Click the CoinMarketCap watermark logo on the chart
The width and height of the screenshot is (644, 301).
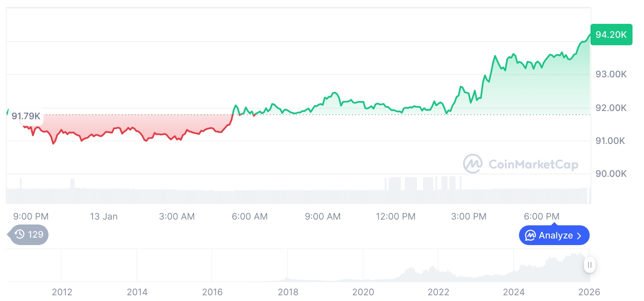pyautogui.click(x=473, y=164)
